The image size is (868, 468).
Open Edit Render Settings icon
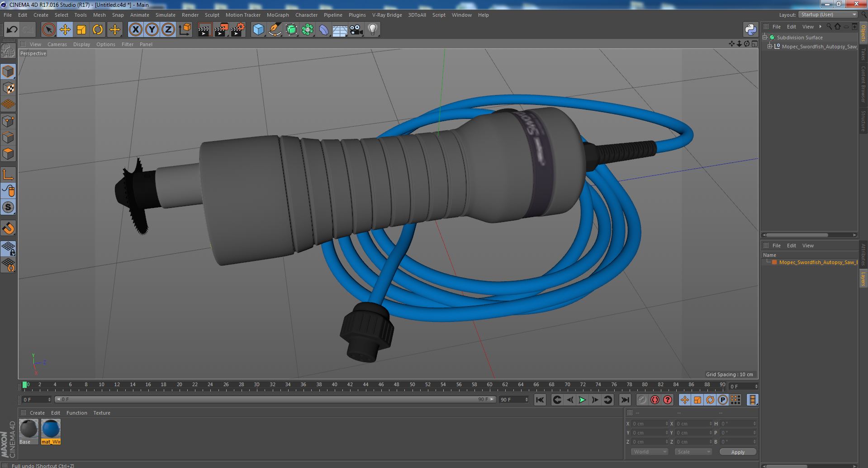click(237, 30)
